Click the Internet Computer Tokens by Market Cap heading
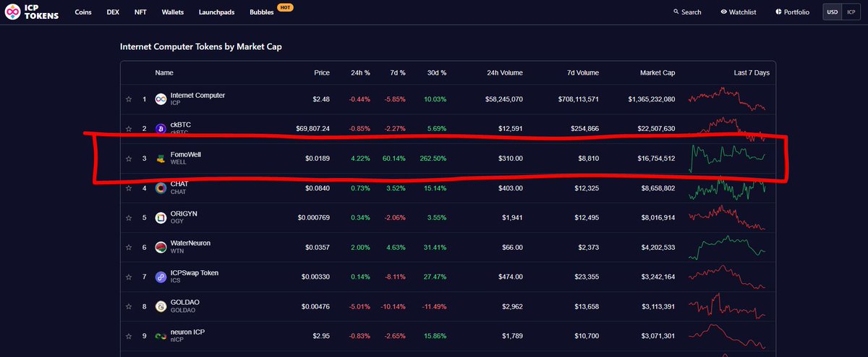Image resolution: width=868 pixels, height=357 pixels. coord(201,47)
